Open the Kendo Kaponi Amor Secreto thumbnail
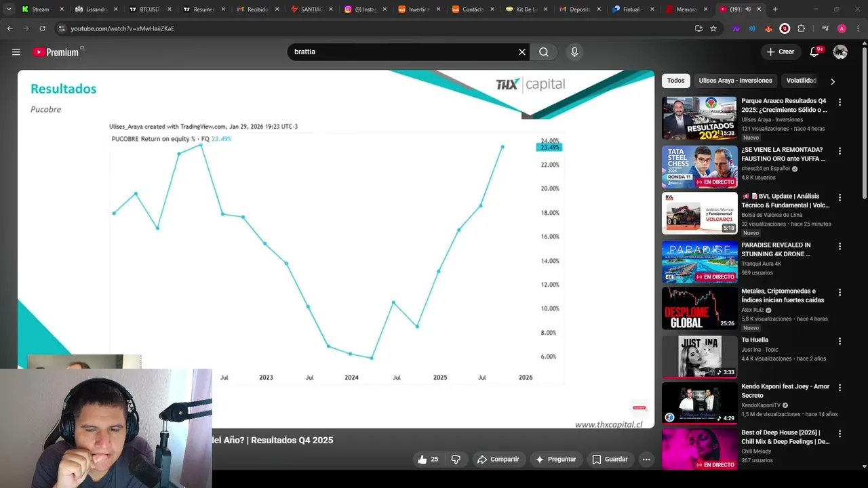Image resolution: width=868 pixels, height=488 pixels. pos(699,403)
